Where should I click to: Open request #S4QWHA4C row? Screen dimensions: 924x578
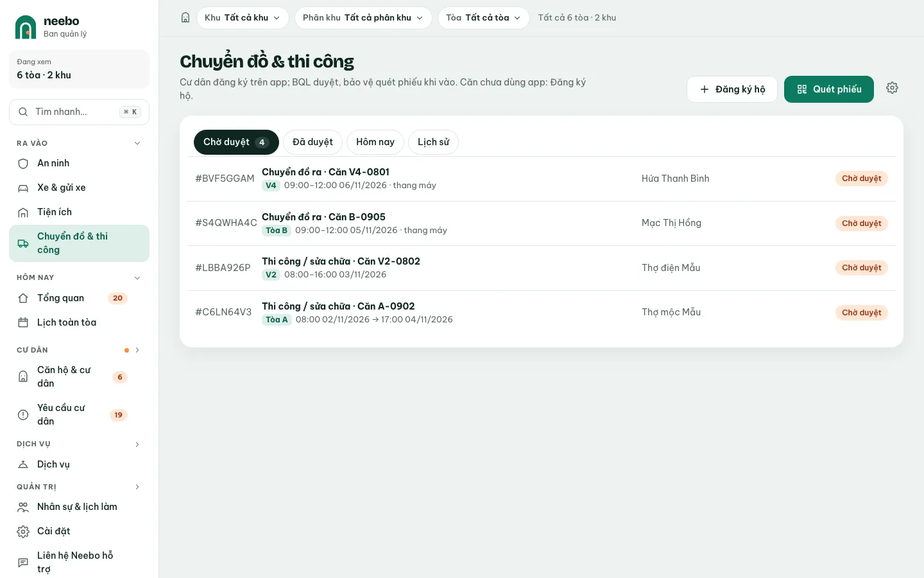point(542,223)
